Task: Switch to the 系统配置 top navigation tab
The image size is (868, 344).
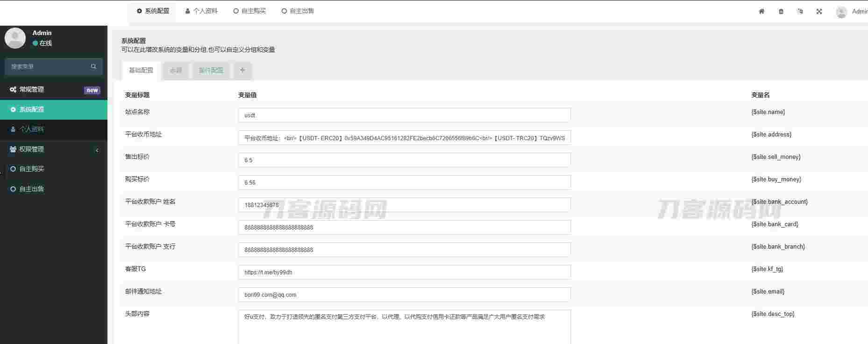Action: pos(152,11)
